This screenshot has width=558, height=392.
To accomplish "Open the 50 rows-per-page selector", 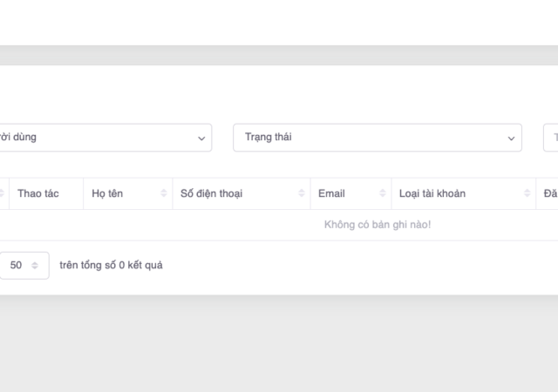I will click(22, 266).
